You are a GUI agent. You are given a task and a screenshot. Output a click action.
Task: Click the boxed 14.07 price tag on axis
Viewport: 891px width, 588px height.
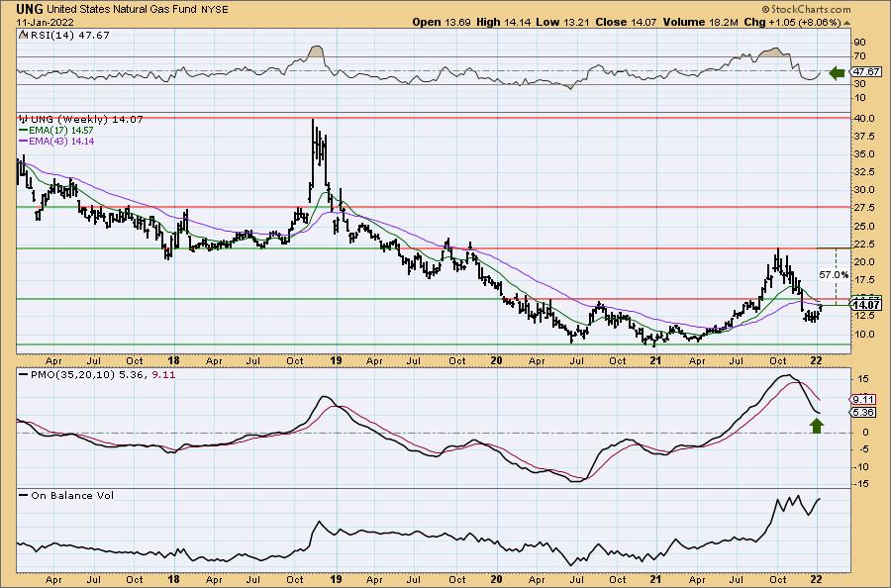(x=866, y=305)
